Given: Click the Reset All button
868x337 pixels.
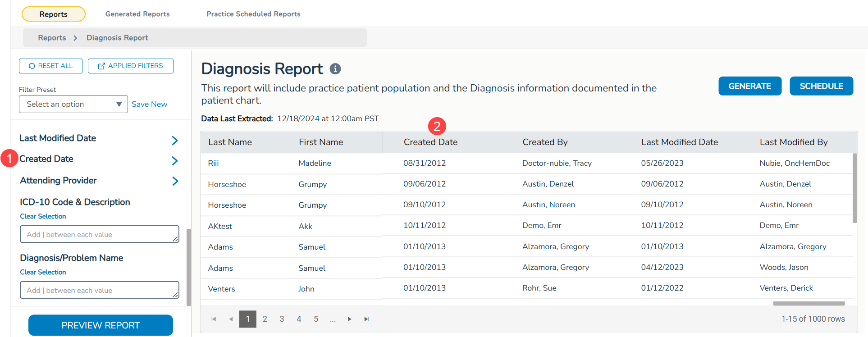Looking at the screenshot, I should tap(50, 66).
